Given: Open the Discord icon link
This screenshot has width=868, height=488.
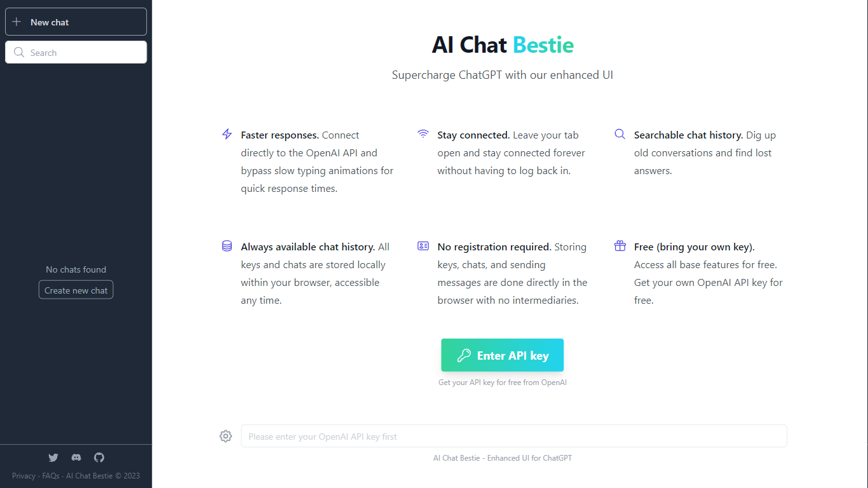Looking at the screenshot, I should coord(76,457).
